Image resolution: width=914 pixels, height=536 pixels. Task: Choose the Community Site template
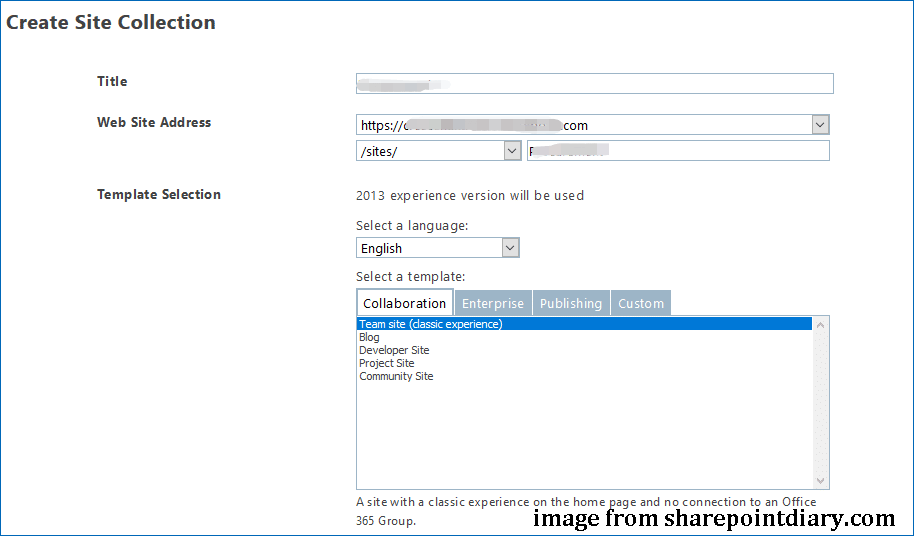click(x=396, y=376)
